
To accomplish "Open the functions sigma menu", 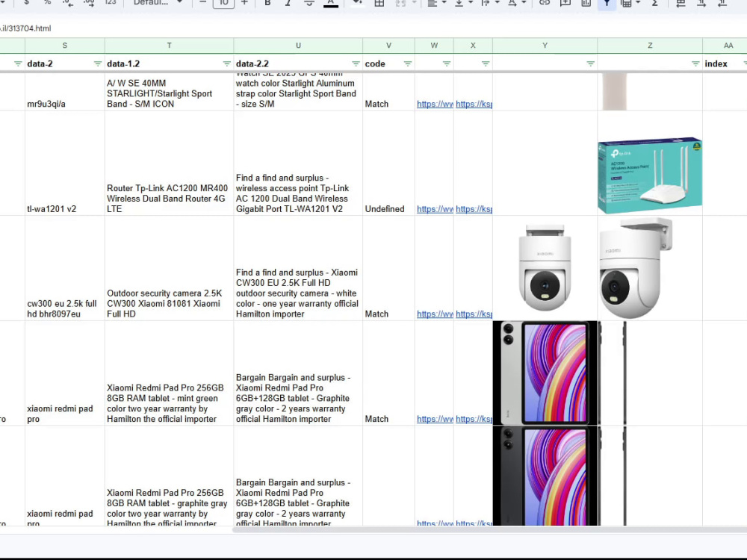I will click(x=654, y=3).
